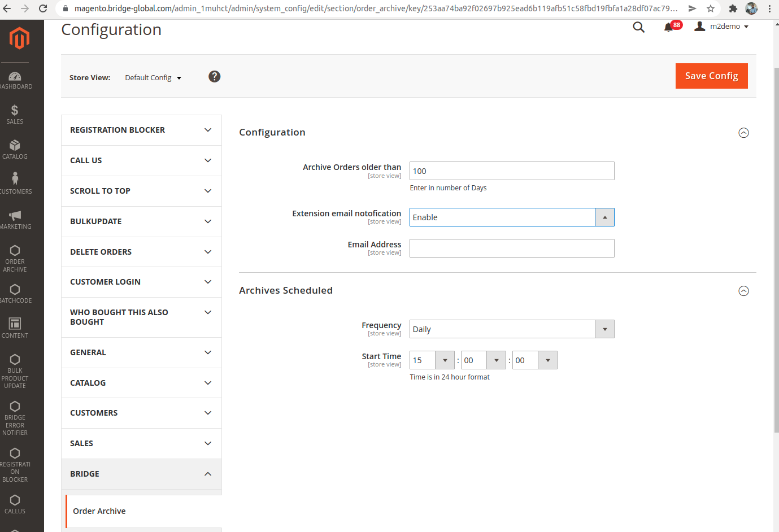Expand the Delete Orders config tab

[x=141, y=252]
